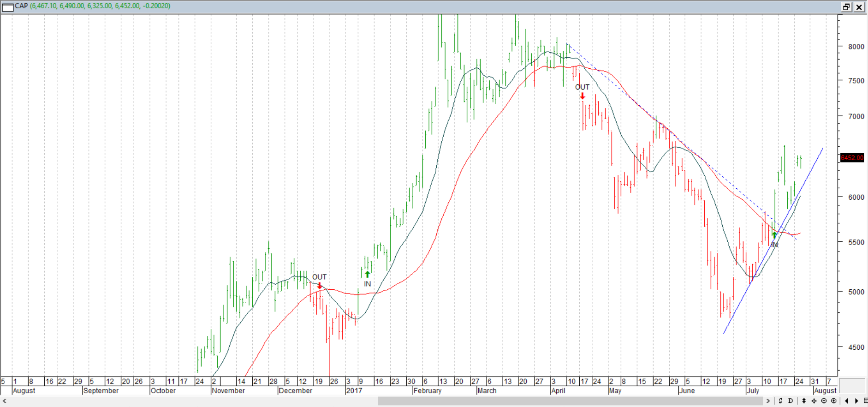Click the solid right triangle icon
Viewport: 868px width, 407px height.
pyautogui.click(x=856, y=401)
